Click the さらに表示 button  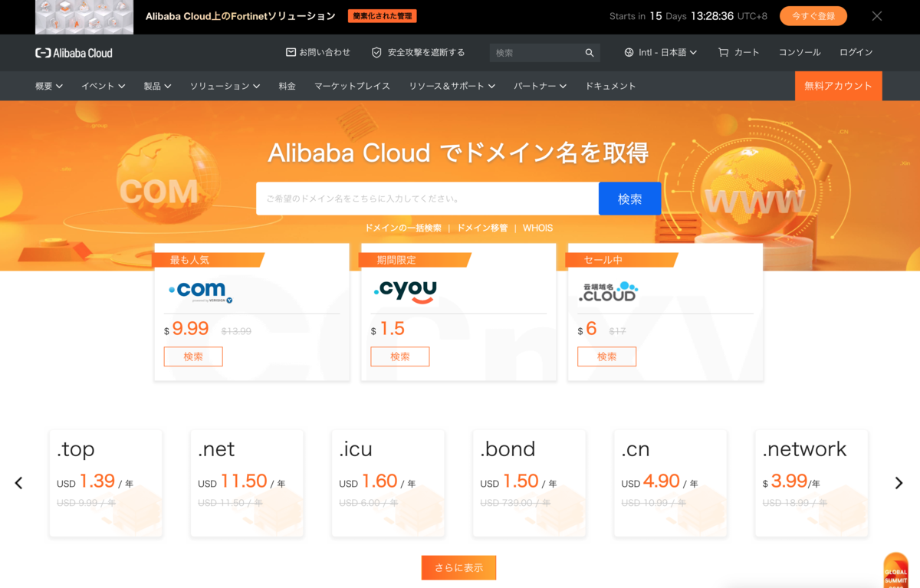tap(458, 568)
